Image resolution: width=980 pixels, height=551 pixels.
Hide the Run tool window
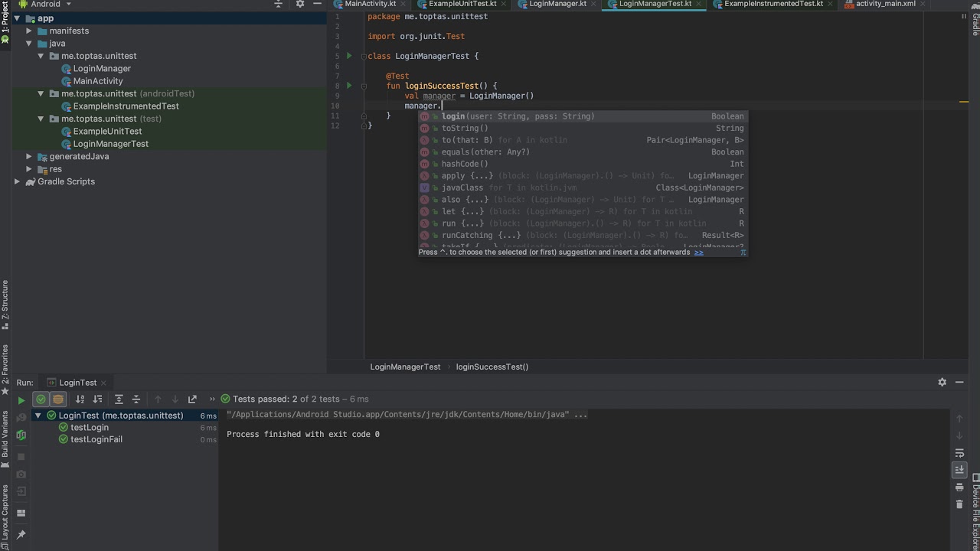pos(959,382)
